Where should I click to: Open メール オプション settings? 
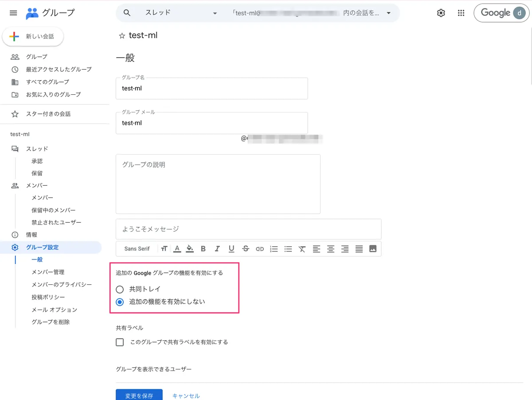coord(54,310)
